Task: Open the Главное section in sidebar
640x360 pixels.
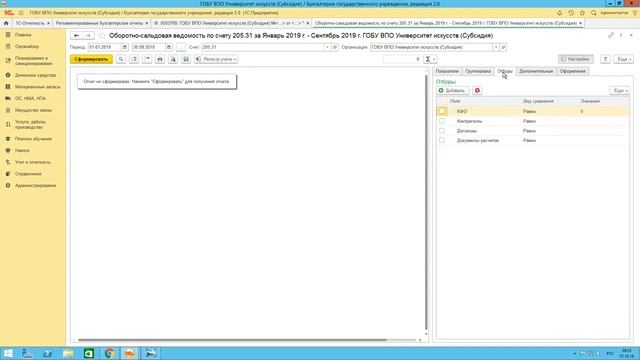Action: (23, 35)
